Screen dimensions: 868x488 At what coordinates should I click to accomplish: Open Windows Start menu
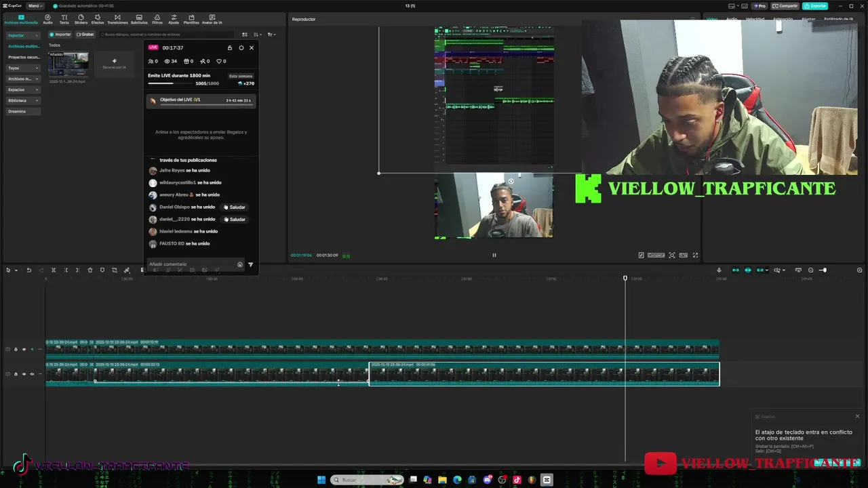pyautogui.click(x=321, y=480)
